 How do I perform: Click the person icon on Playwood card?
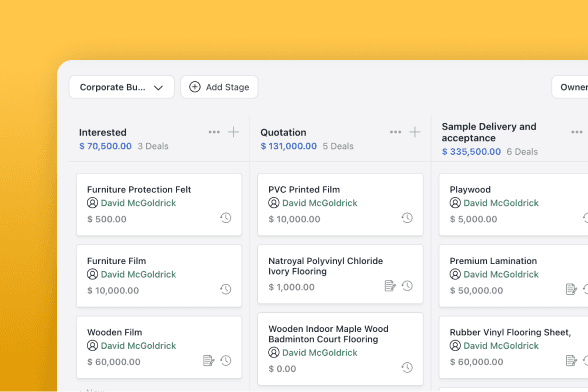(x=455, y=203)
